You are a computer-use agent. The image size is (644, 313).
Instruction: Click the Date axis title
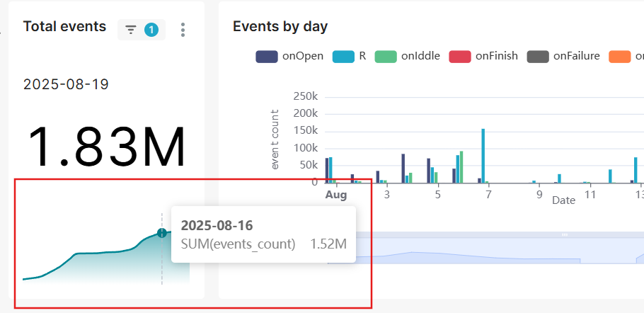pyautogui.click(x=563, y=200)
